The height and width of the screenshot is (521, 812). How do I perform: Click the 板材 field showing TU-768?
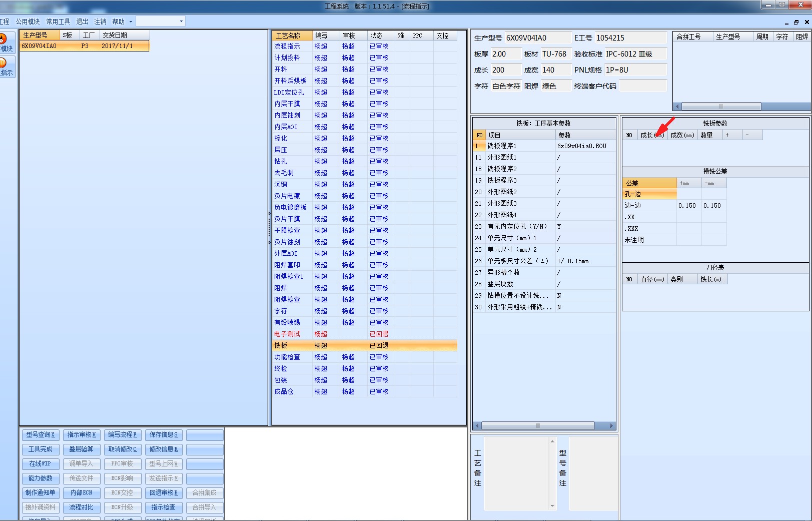pyautogui.click(x=555, y=54)
